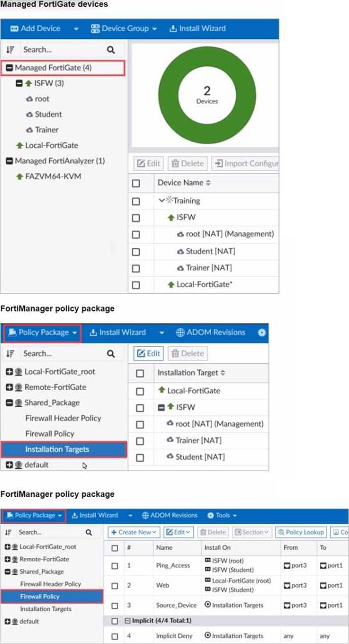
Task: Open the Section dropdown
Action: point(252,532)
